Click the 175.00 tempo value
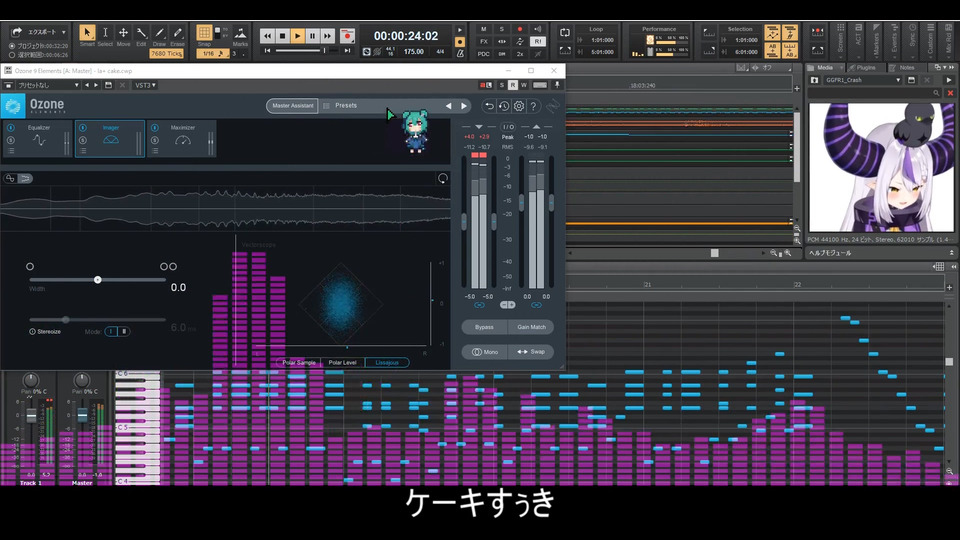Screen dimensions: 960x540 [413, 52]
